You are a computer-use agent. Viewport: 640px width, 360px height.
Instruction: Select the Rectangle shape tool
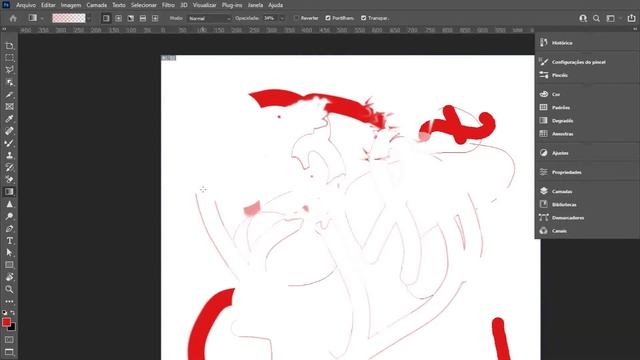point(9,265)
